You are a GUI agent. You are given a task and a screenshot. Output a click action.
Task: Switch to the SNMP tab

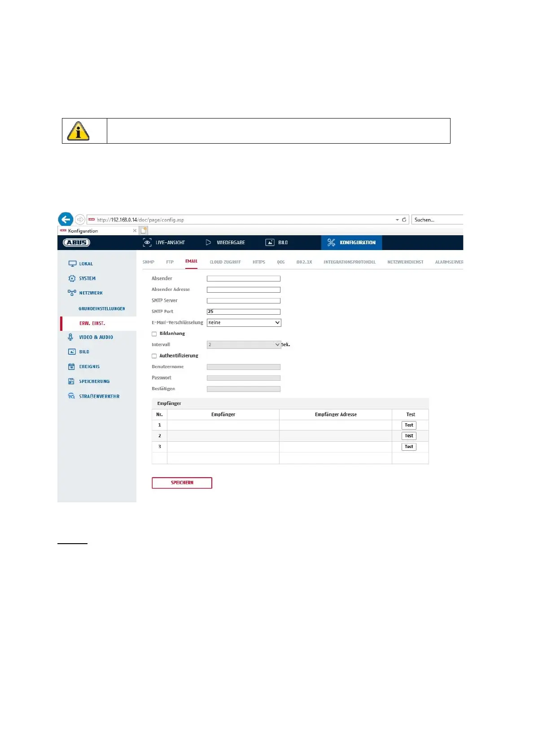click(x=149, y=262)
